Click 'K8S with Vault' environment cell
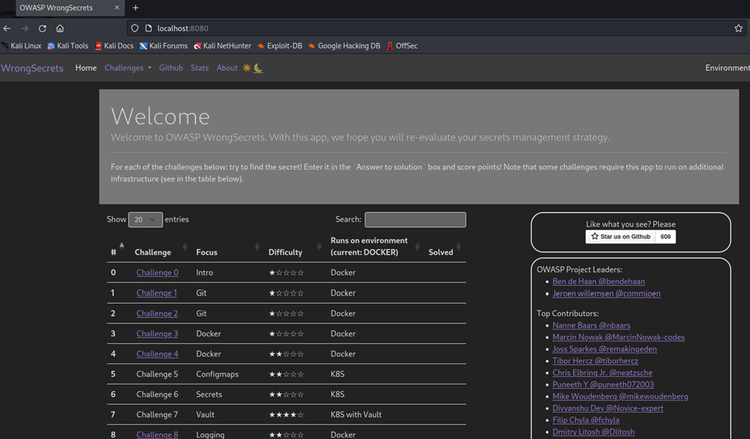The width and height of the screenshot is (750, 439). click(x=356, y=415)
